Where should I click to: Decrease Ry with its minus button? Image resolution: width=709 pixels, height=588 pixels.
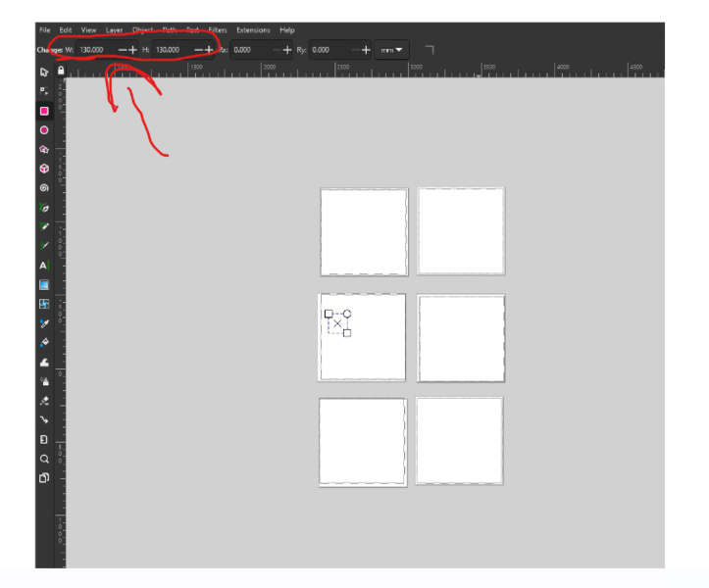point(355,50)
